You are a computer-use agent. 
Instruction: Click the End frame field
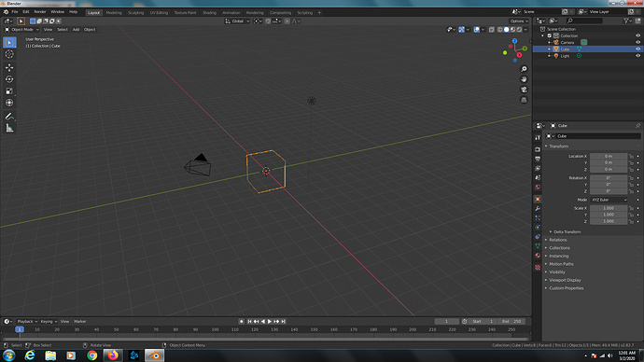coord(511,321)
